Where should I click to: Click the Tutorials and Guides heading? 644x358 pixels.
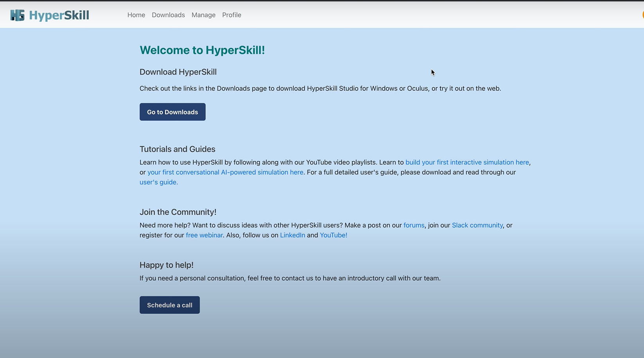[177, 149]
